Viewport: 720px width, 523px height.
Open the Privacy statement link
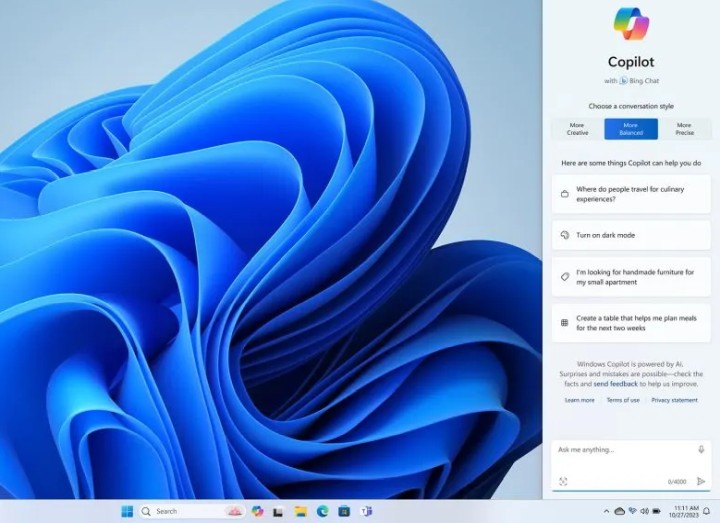click(675, 400)
